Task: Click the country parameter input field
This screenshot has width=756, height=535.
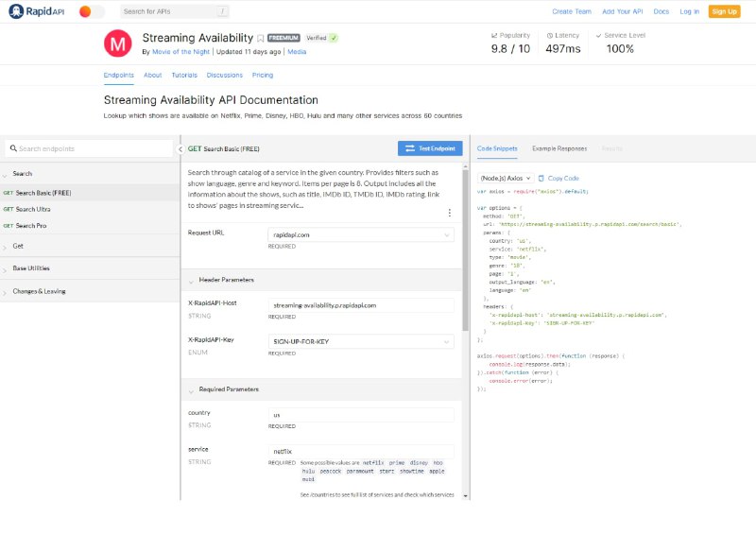Action: pyautogui.click(x=360, y=415)
